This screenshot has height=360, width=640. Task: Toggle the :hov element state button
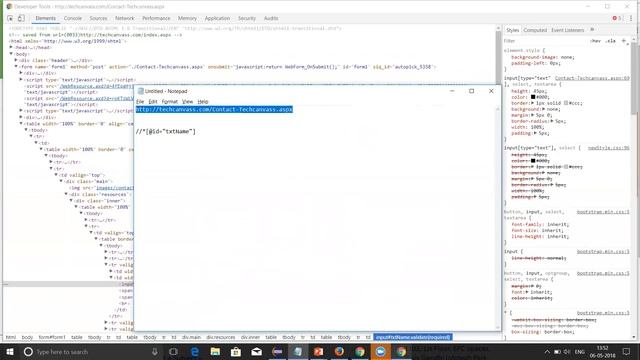click(596, 41)
